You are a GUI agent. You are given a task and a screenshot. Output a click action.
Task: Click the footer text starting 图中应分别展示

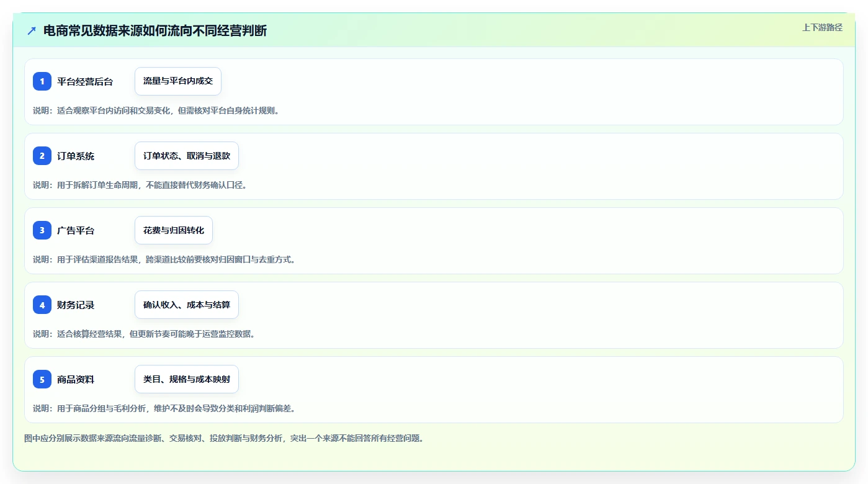point(226,438)
